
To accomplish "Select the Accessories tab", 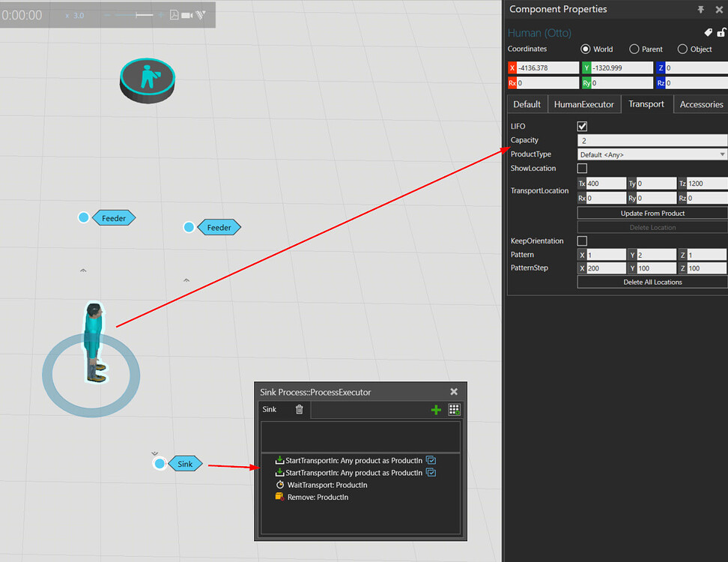I will pyautogui.click(x=700, y=104).
